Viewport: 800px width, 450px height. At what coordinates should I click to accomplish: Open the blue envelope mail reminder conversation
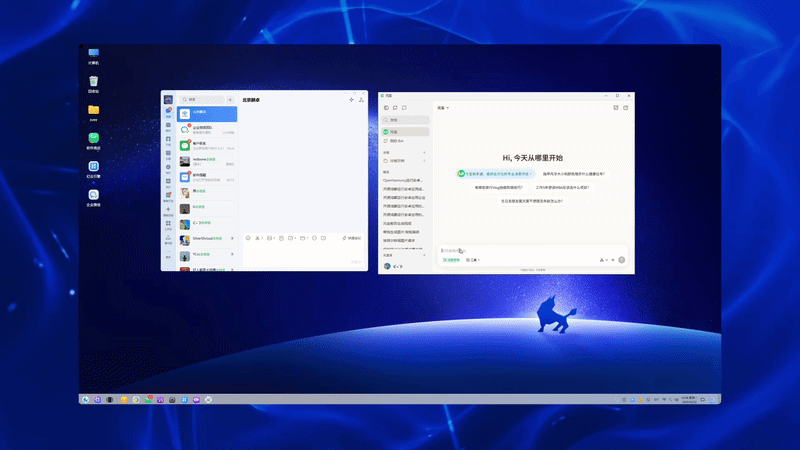[207, 177]
